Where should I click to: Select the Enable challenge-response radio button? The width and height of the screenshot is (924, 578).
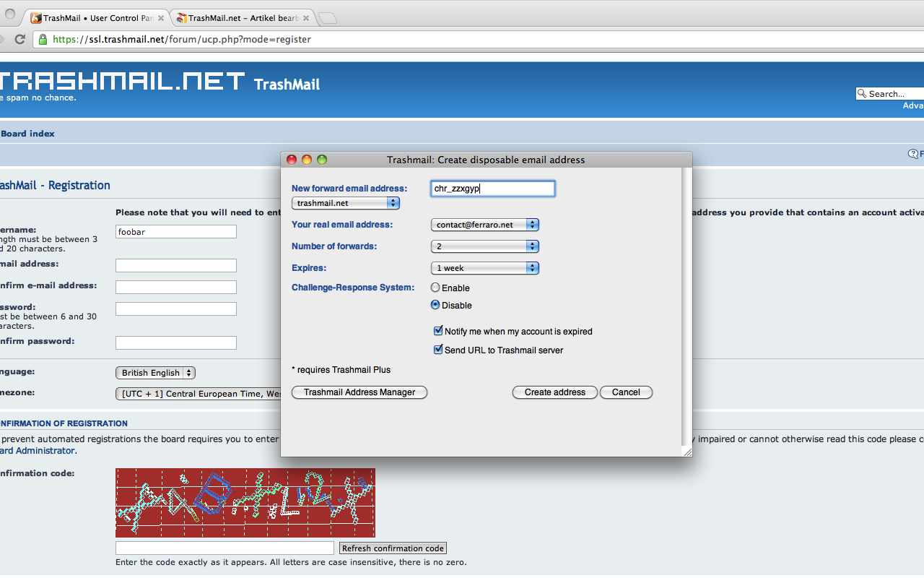[435, 288]
